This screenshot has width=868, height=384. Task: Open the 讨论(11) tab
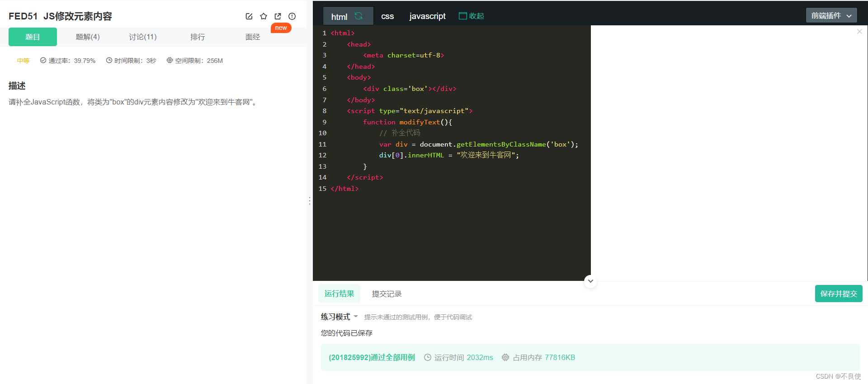143,37
